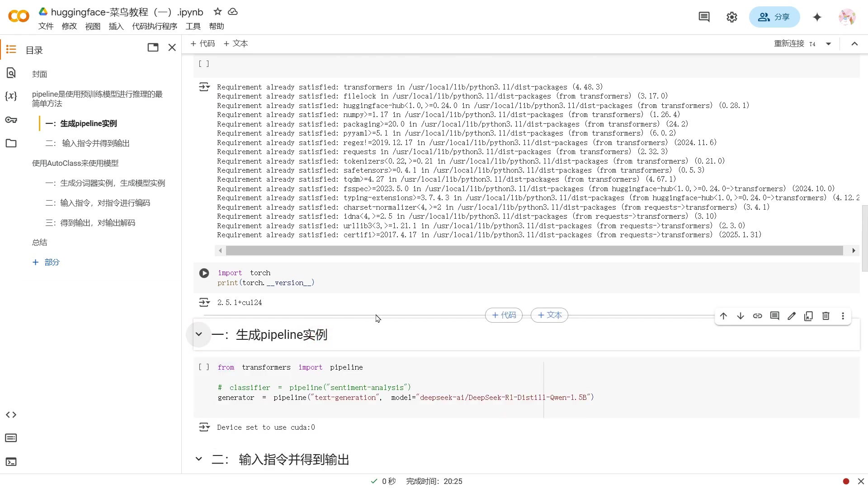Toggle output options for torch version output
Screen dimensions: 868x488
point(204,302)
